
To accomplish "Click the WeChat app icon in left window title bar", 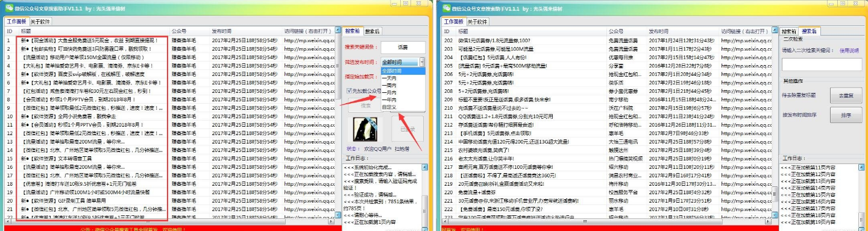I will (x=10, y=7).
